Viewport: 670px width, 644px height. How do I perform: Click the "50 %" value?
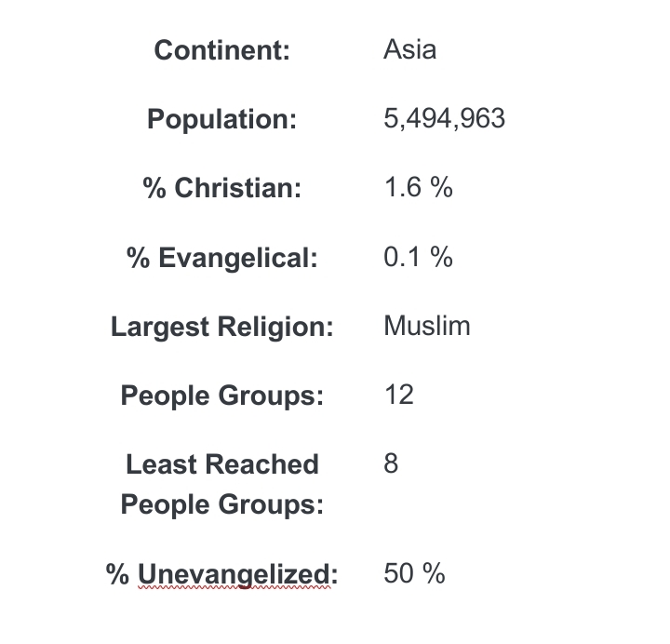tap(414, 573)
